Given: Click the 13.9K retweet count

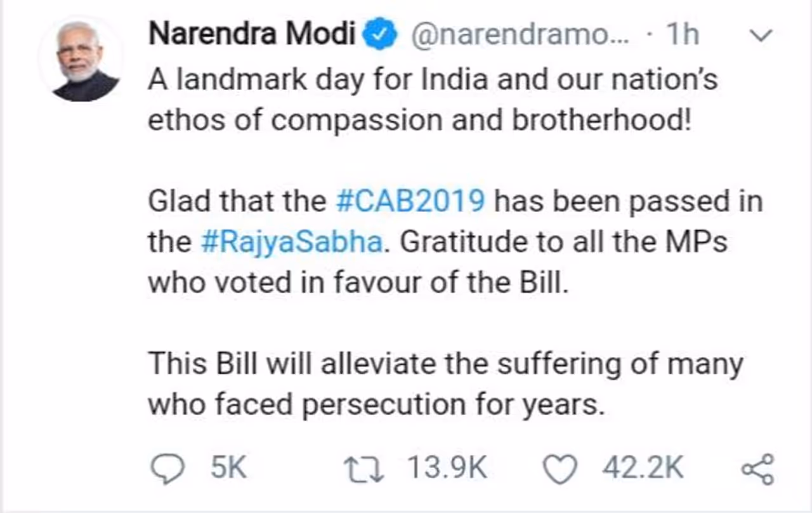Looking at the screenshot, I should [x=447, y=470].
